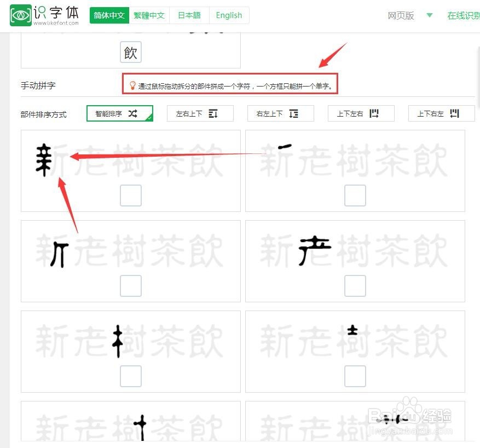Screen dimensions: 480x448
Task: Open the 在线识别 link
Action: pos(464,16)
